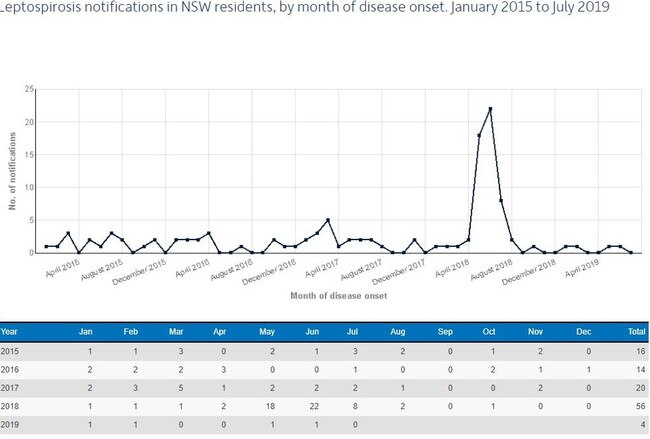Image resolution: width=650 pixels, height=439 pixels.
Task: Click the chart title about Leptospirosis notifications
Action: click(x=304, y=7)
